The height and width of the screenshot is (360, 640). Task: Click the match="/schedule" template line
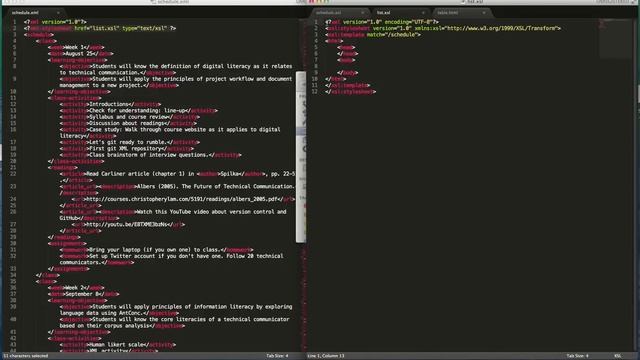point(373,35)
